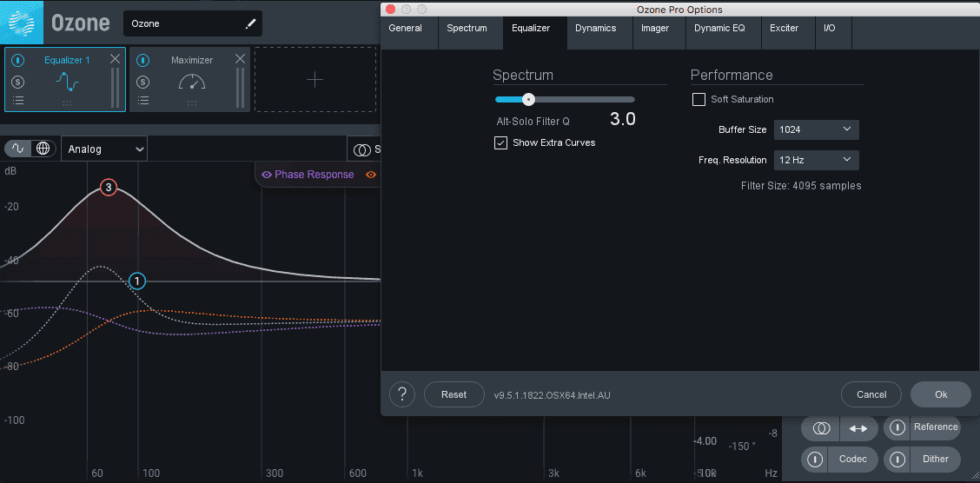
Task: Select the Equalizer 1 curve icon
Action: [67, 82]
